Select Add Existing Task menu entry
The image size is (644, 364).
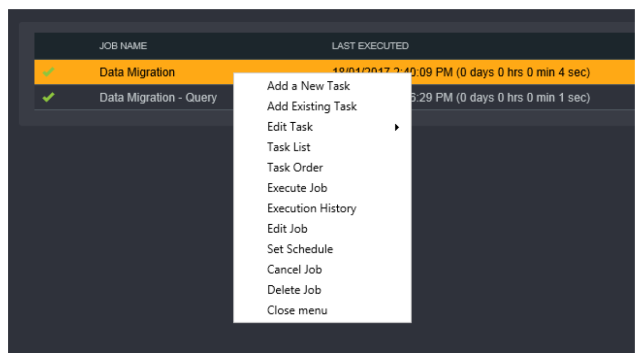[312, 106]
